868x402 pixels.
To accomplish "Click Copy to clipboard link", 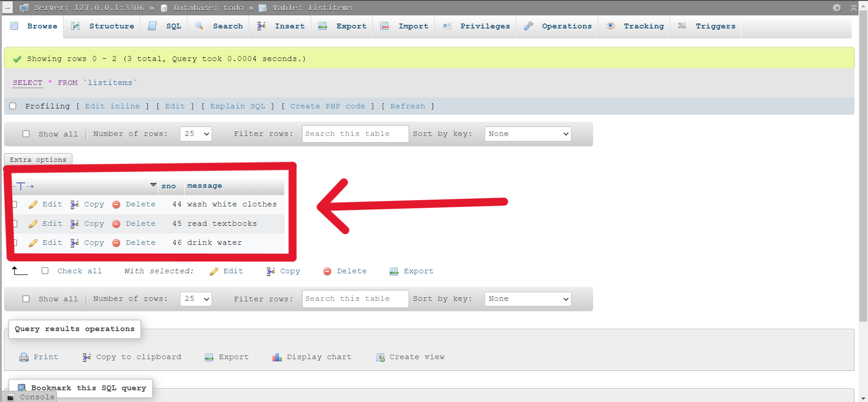I will (x=139, y=357).
